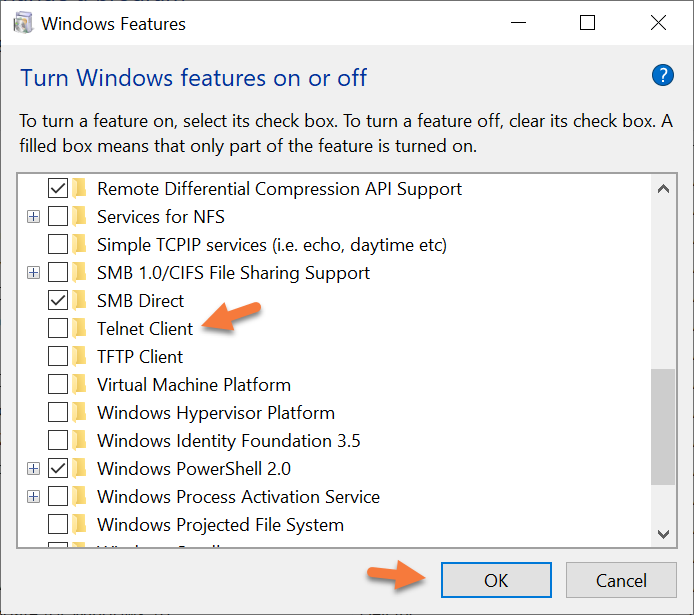Image resolution: width=694 pixels, height=615 pixels.
Task: Tick the Windows Hypervisor Platform checkbox
Action: [58, 412]
